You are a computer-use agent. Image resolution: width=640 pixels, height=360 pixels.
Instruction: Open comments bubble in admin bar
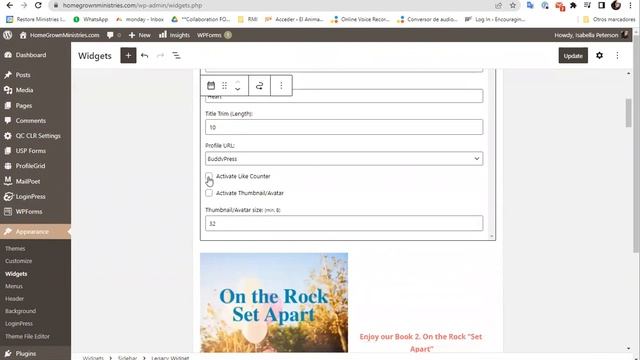click(x=113, y=35)
